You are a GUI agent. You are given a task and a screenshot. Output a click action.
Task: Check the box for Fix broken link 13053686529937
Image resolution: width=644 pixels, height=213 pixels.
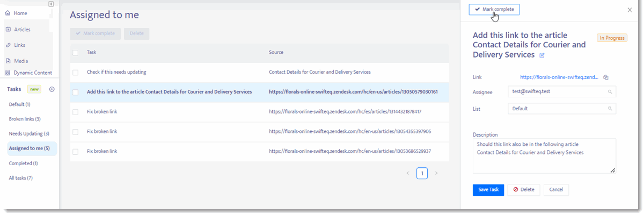(75, 152)
